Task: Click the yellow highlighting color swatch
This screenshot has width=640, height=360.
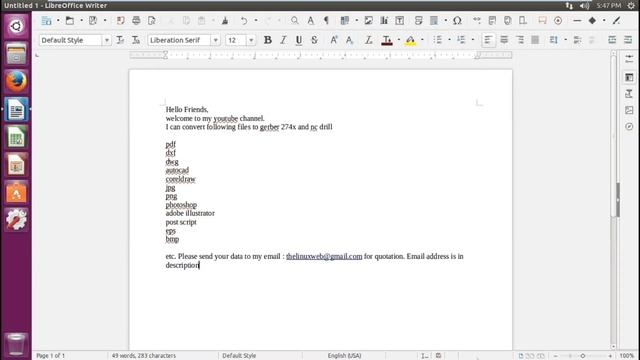Action: [410, 40]
